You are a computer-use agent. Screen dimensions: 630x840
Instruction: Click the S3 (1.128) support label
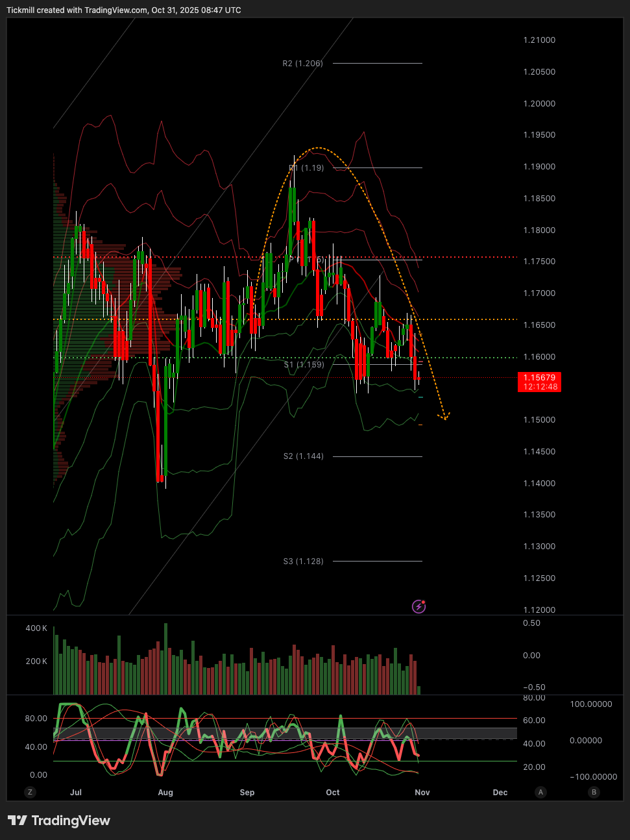tap(303, 562)
